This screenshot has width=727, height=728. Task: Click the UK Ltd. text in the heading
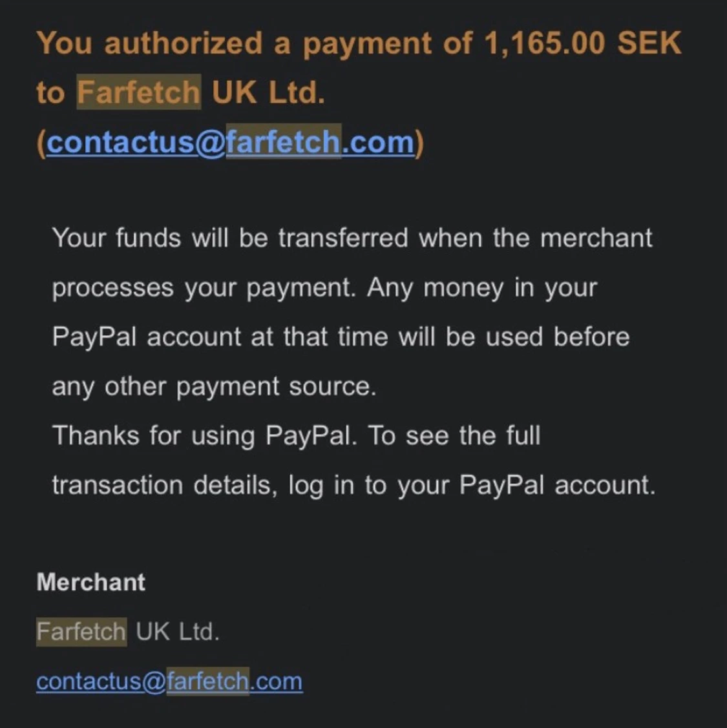268,92
